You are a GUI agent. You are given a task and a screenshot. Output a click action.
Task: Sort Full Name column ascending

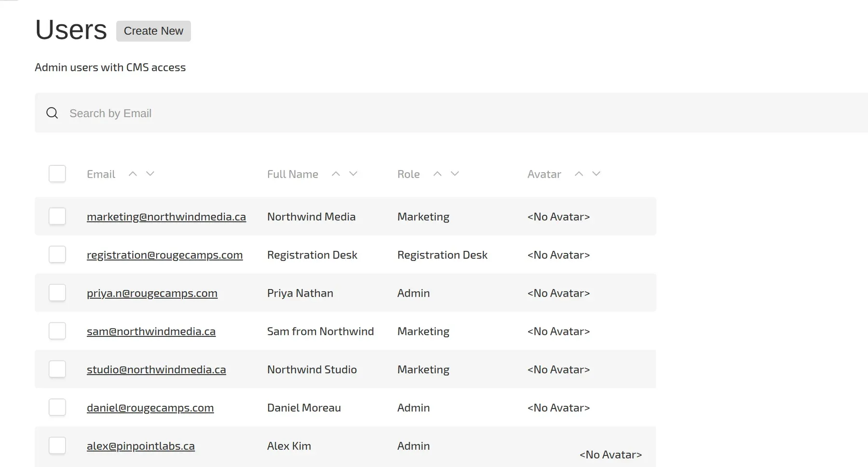(336, 174)
